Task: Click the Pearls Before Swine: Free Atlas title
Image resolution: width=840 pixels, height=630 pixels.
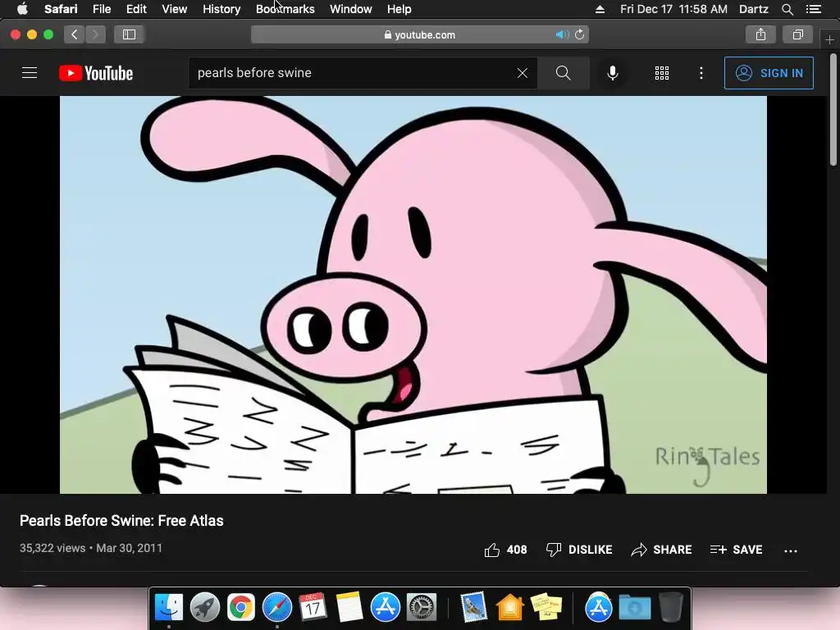Action: (121, 521)
